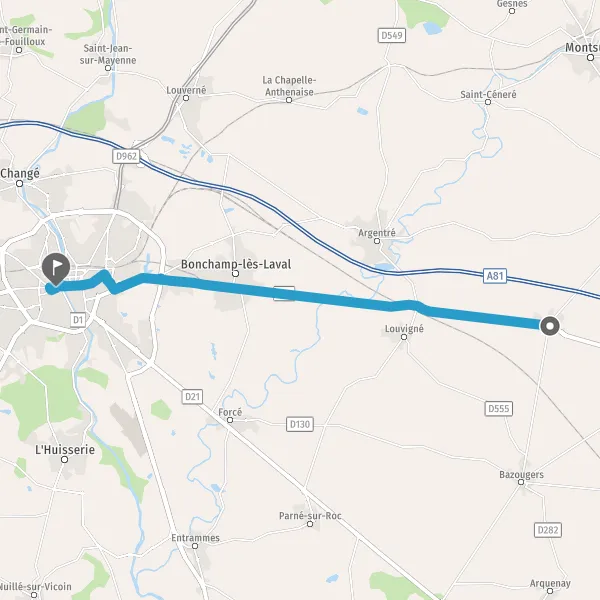Click the Louvigné place label
Viewport: 600px width, 600px height.
pyautogui.click(x=404, y=329)
